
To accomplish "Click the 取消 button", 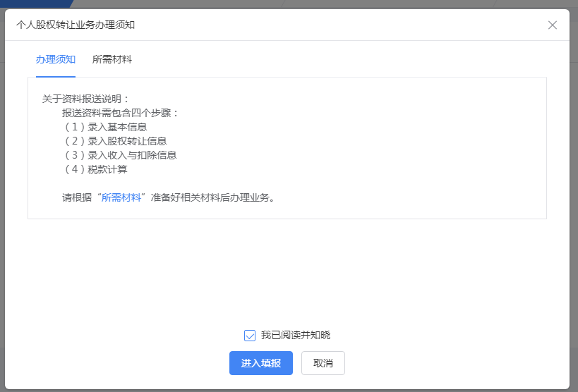I will [323, 363].
